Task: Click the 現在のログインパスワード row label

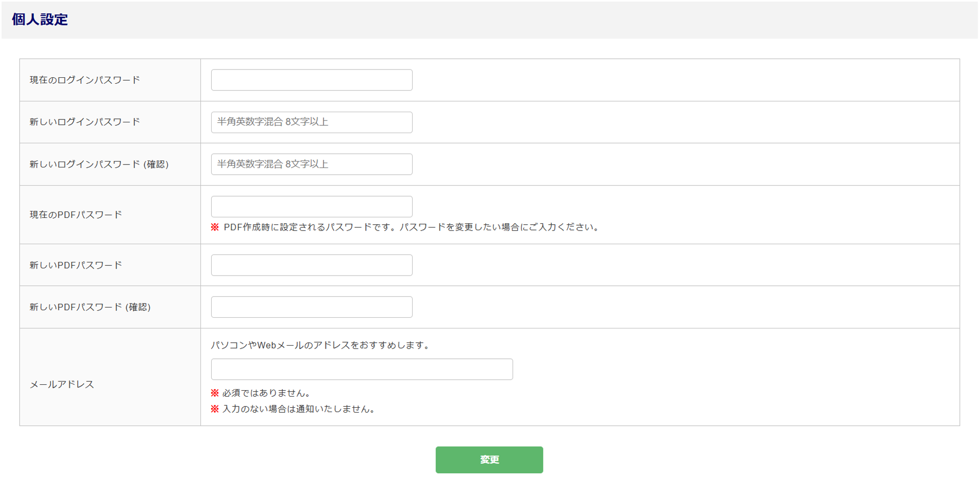Action: pyautogui.click(x=85, y=80)
